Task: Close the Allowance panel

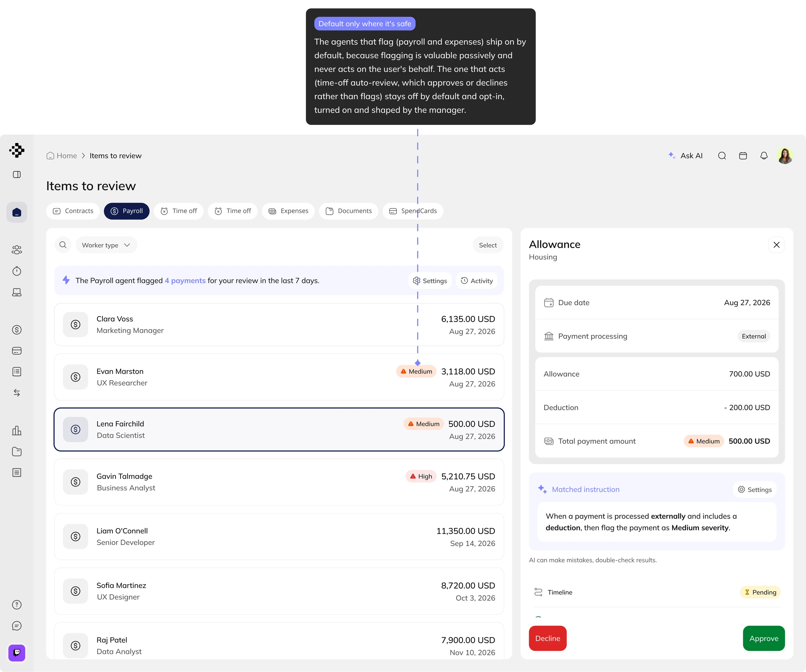Action: [776, 245]
